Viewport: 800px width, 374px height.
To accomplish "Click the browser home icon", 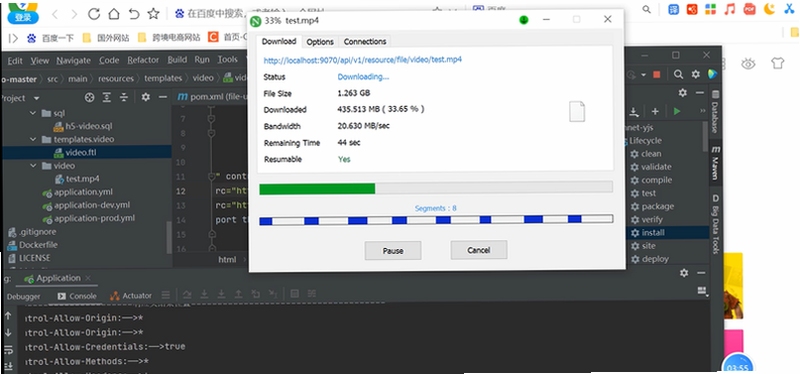I will tap(114, 14).
